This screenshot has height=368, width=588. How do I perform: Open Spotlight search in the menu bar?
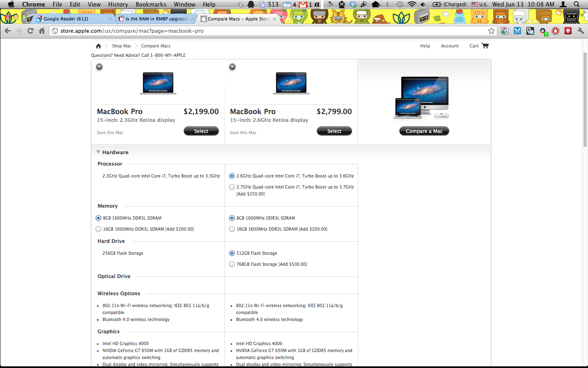577,4
